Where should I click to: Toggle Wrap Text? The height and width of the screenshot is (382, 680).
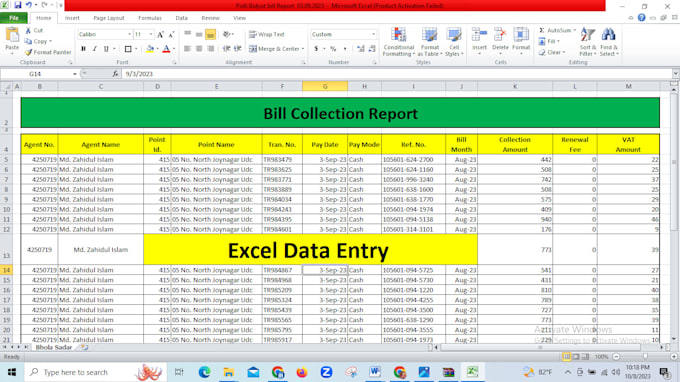click(x=267, y=34)
